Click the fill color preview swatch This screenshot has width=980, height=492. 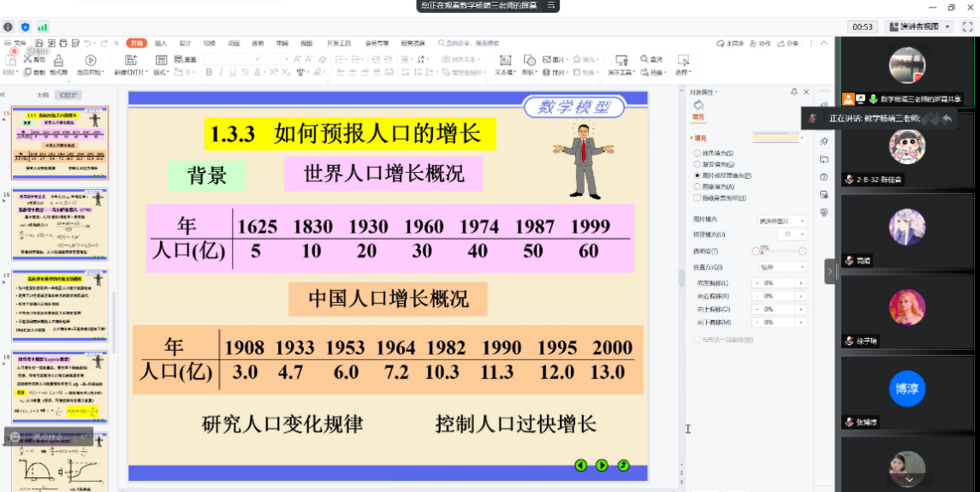[x=775, y=137]
